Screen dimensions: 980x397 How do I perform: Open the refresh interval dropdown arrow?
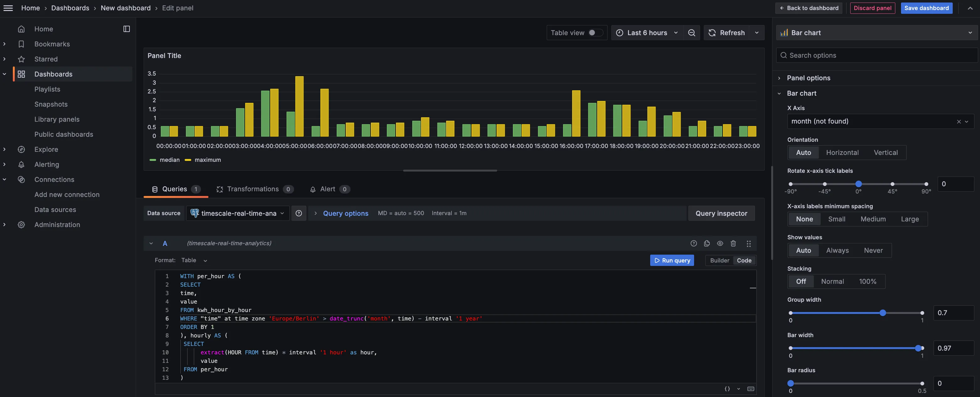click(x=757, y=33)
